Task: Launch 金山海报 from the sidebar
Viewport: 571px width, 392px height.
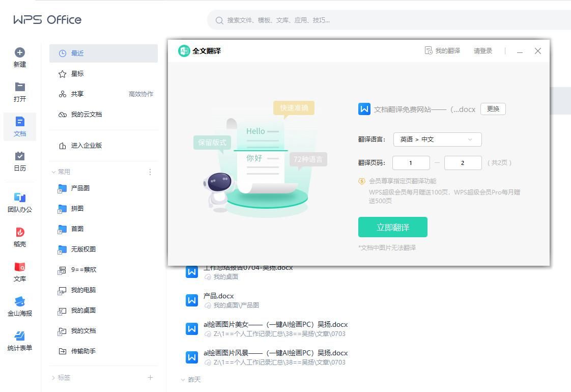Action: (x=20, y=306)
